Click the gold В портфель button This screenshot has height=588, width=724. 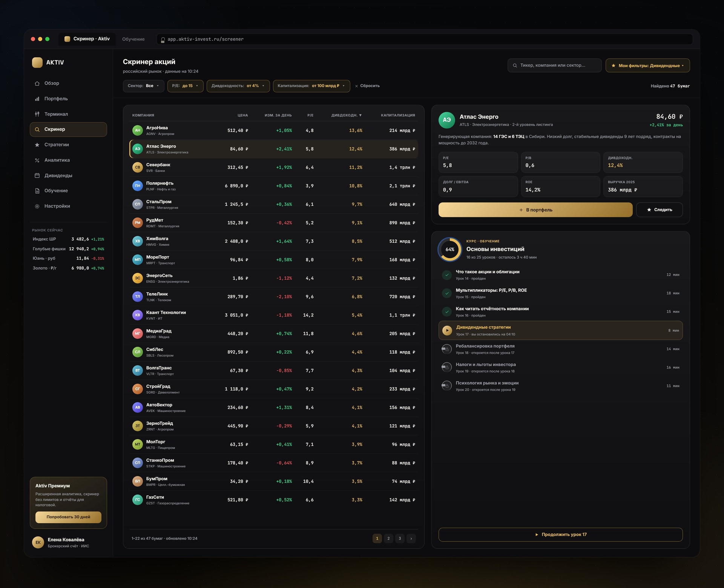pyautogui.click(x=535, y=210)
